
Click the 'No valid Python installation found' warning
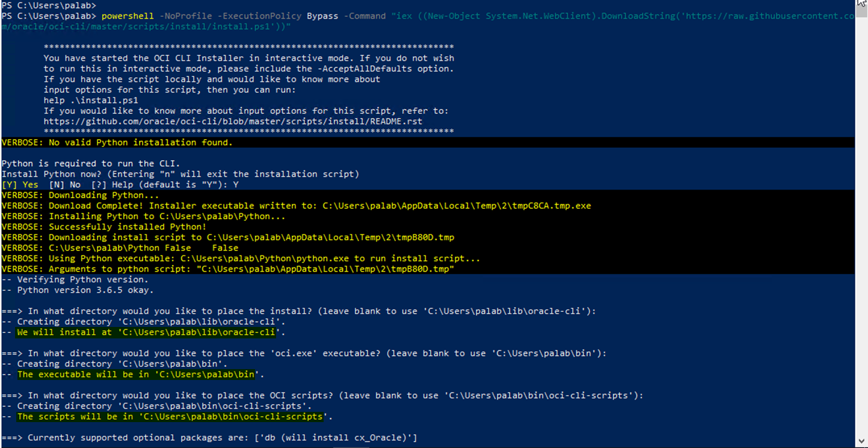click(117, 143)
